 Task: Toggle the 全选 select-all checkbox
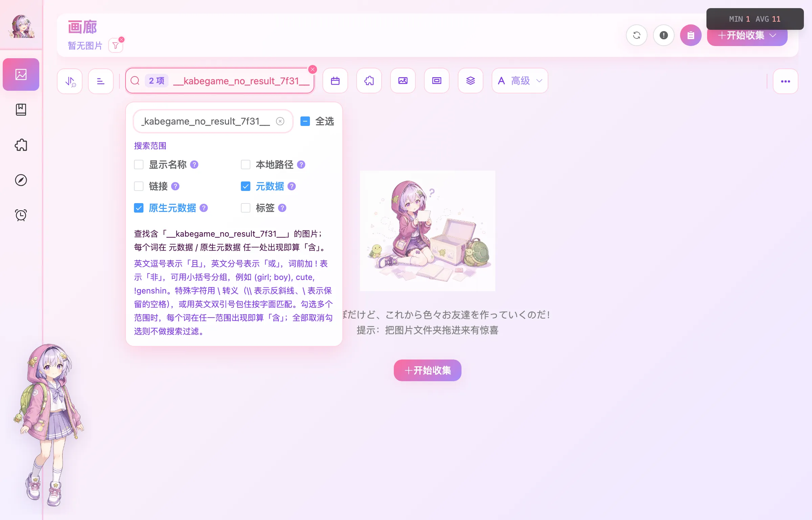coord(305,121)
